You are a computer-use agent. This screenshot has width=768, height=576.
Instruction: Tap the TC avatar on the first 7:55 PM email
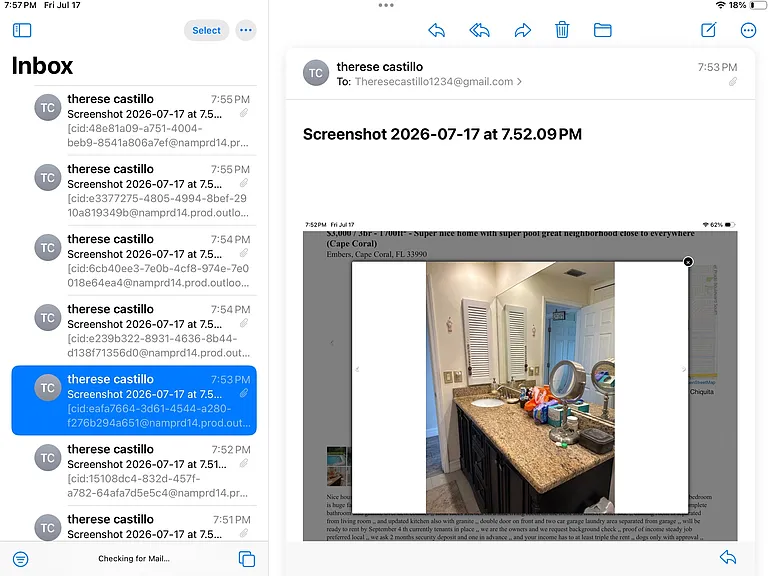(x=48, y=108)
